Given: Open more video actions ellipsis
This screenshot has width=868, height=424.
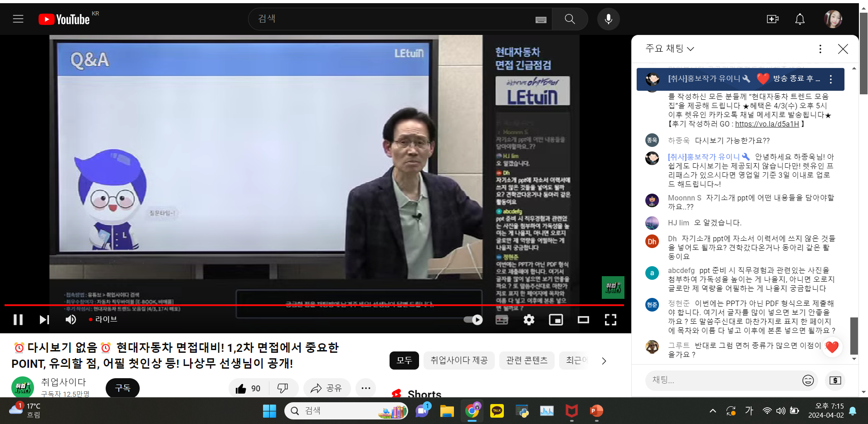Looking at the screenshot, I should coord(366,388).
